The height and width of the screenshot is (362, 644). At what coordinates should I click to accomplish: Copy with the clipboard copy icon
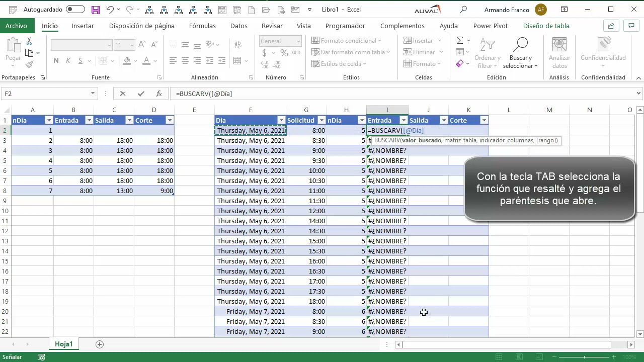[29, 53]
